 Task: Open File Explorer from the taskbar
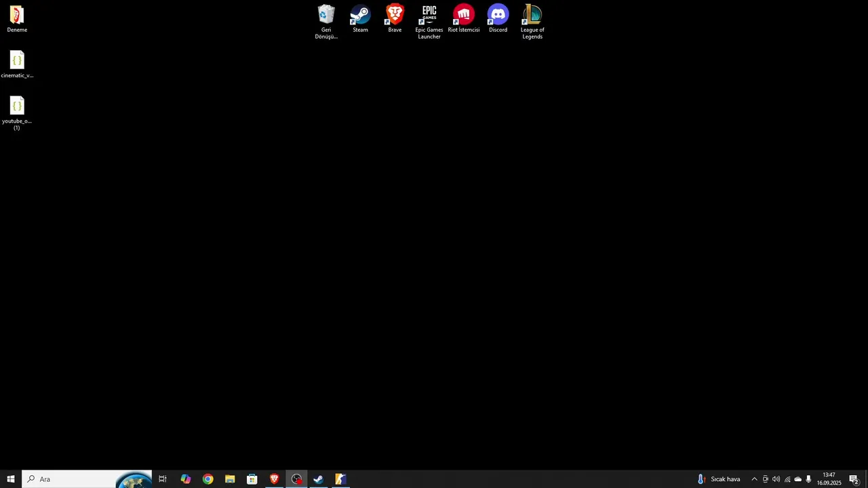[x=230, y=479]
